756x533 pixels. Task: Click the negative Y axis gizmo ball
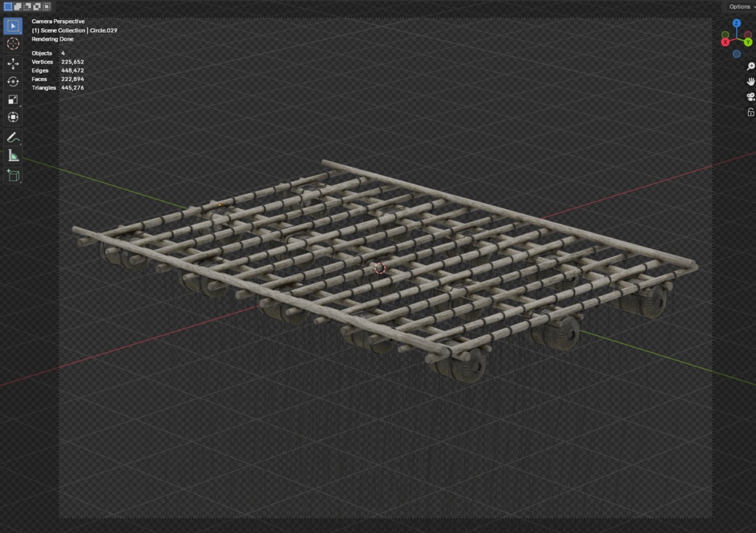(x=725, y=35)
